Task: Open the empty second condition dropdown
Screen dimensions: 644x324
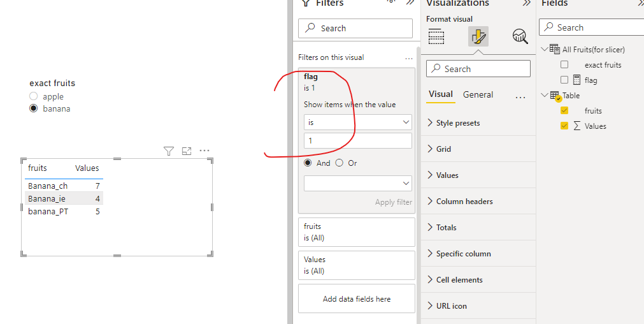Action: (358, 184)
